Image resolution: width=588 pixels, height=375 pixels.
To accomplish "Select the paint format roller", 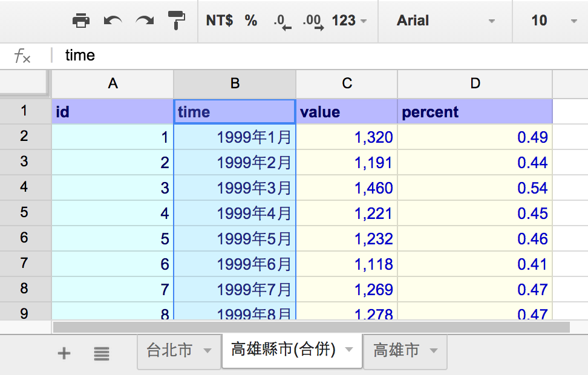I will 176,20.
